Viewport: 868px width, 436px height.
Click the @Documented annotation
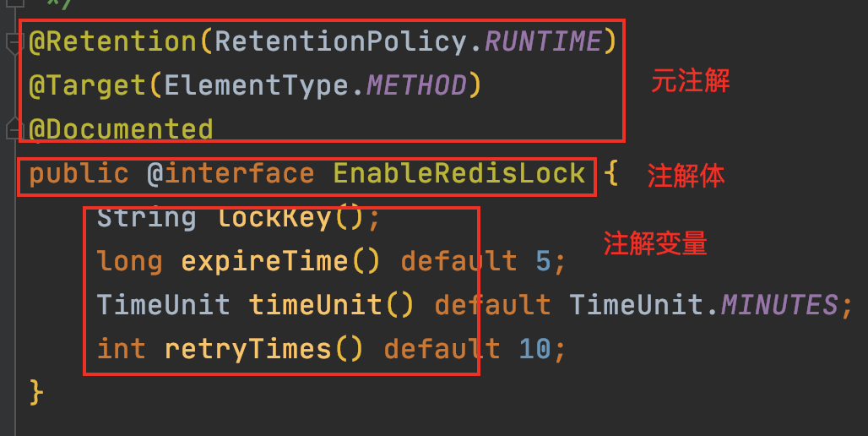pyautogui.click(x=121, y=129)
